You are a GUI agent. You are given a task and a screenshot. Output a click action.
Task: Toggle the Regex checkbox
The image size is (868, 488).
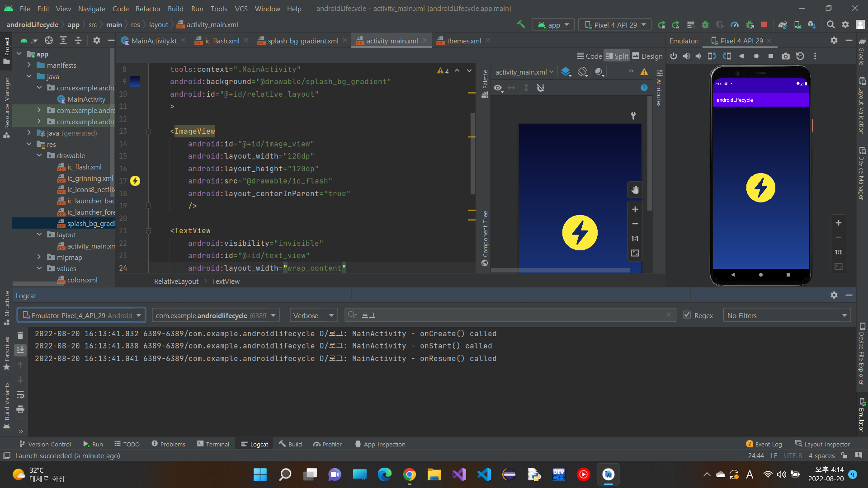[687, 315]
